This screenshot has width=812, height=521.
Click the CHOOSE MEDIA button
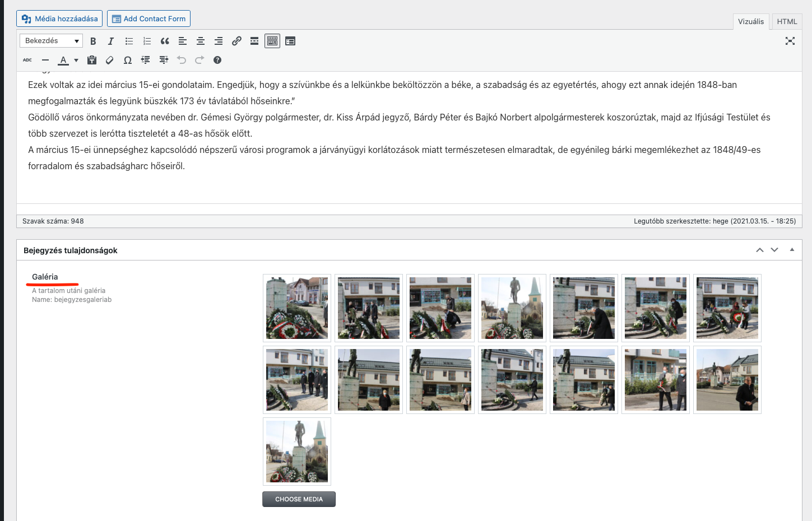(299, 499)
